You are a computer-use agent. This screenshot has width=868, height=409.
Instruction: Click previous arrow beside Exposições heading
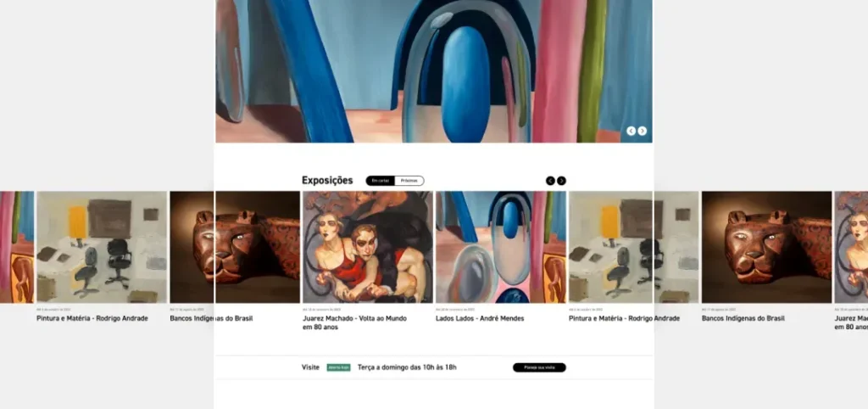coord(550,181)
